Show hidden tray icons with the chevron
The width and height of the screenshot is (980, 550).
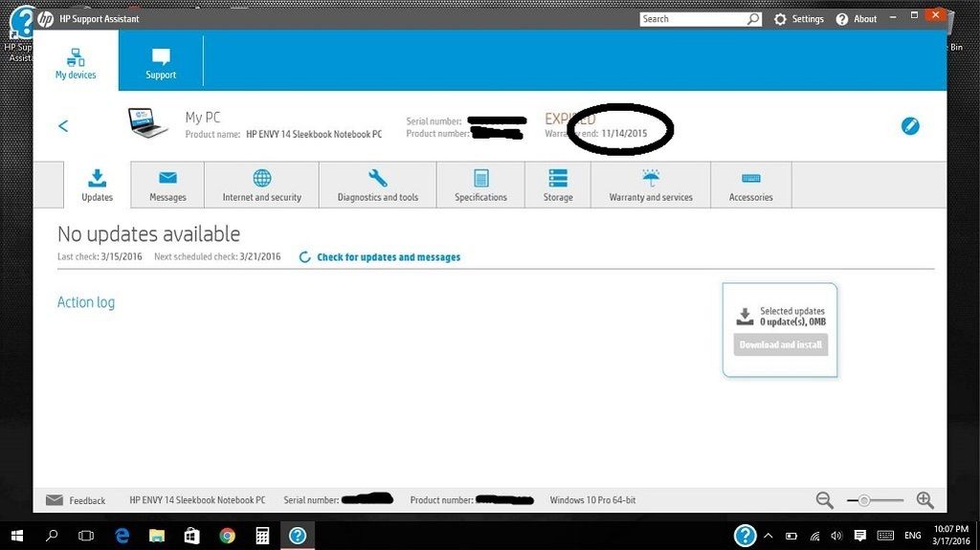(x=768, y=536)
